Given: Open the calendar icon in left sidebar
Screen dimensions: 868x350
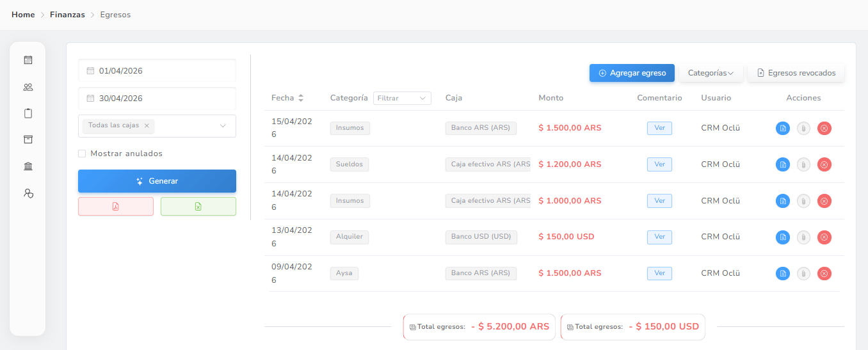Looking at the screenshot, I should pos(28,60).
